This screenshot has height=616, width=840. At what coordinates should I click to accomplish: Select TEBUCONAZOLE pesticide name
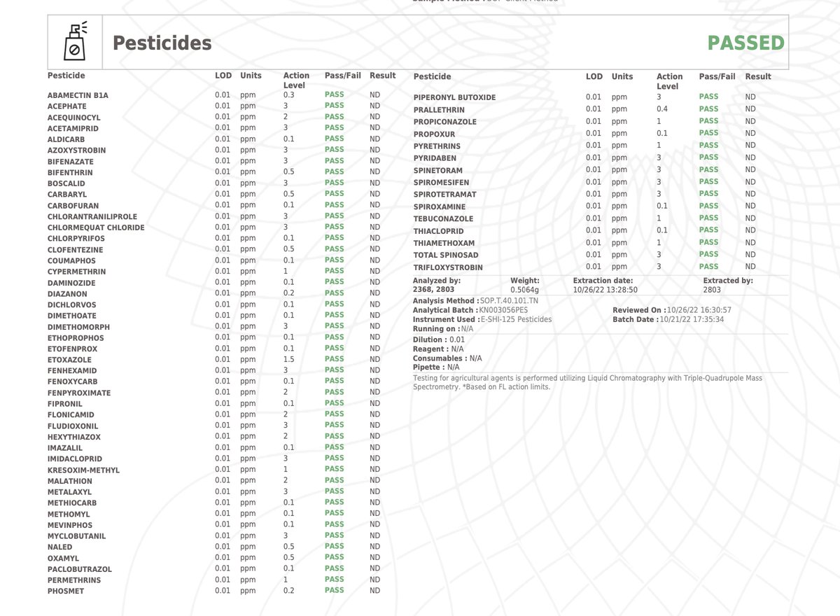pyautogui.click(x=443, y=219)
